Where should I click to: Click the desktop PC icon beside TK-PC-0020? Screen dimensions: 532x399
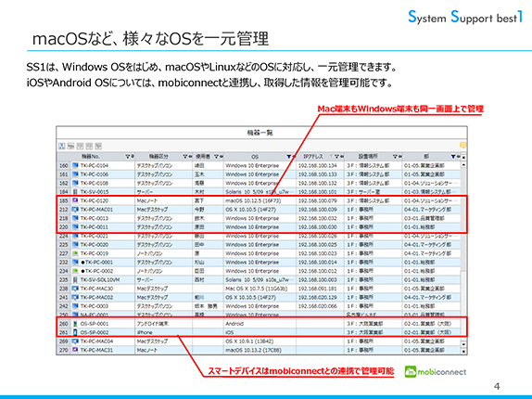(x=75, y=245)
